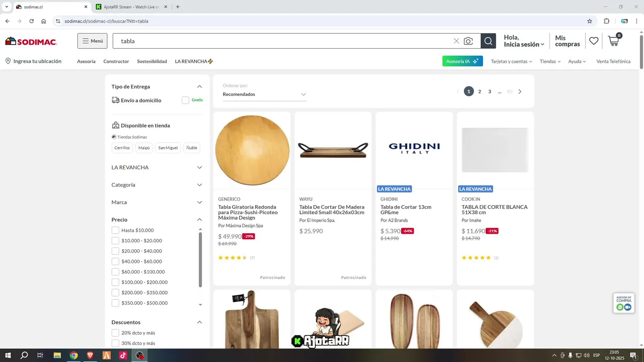Open TikTok app from taskbar

click(123, 355)
